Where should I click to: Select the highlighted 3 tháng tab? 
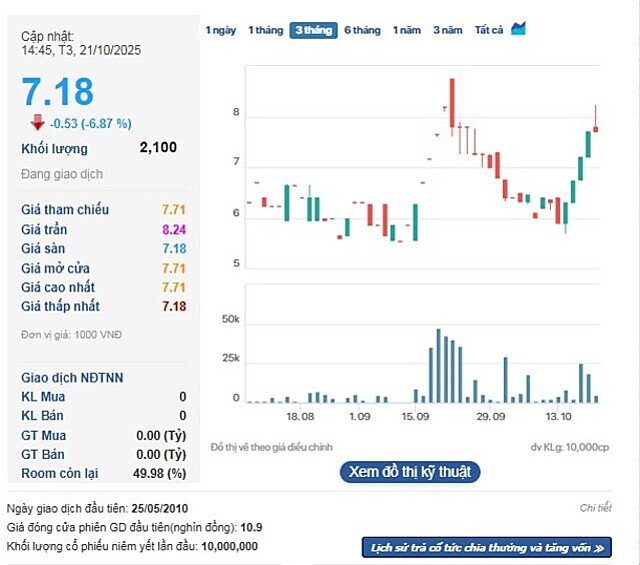coord(313,30)
